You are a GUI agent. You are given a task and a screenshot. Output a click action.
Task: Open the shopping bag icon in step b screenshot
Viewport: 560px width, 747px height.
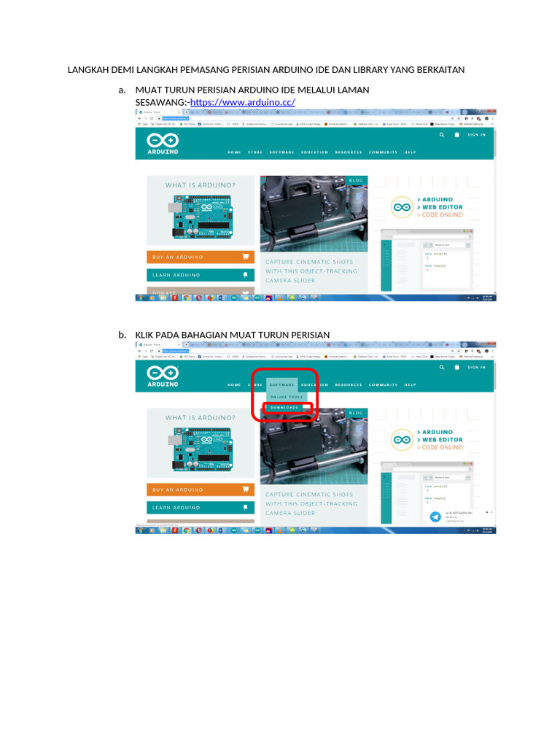pos(456,368)
